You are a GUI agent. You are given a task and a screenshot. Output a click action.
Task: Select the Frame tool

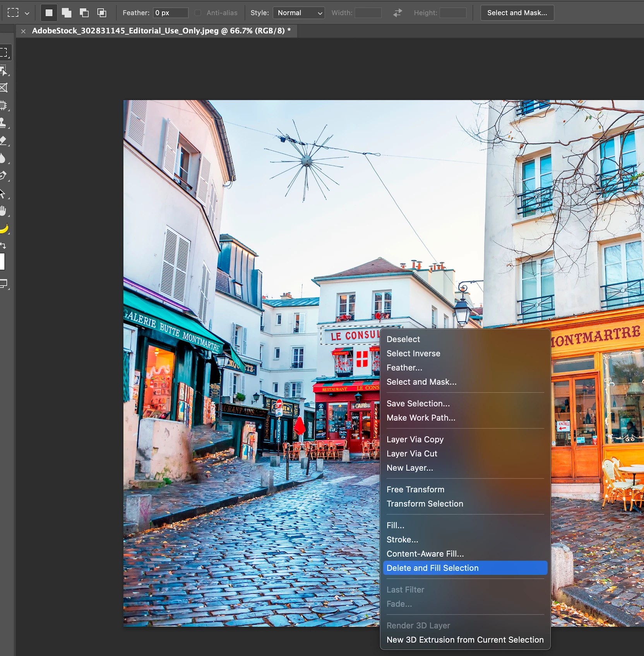(4, 88)
